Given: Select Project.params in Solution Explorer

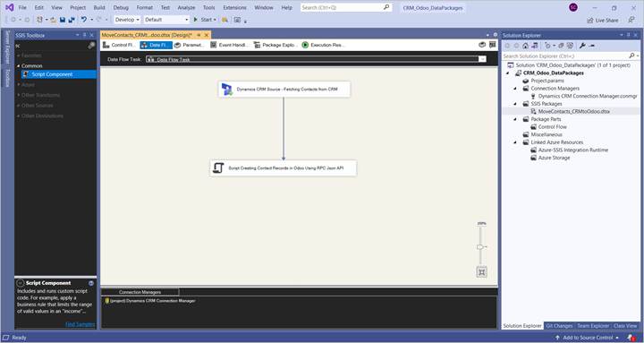Looking at the screenshot, I should pos(547,81).
